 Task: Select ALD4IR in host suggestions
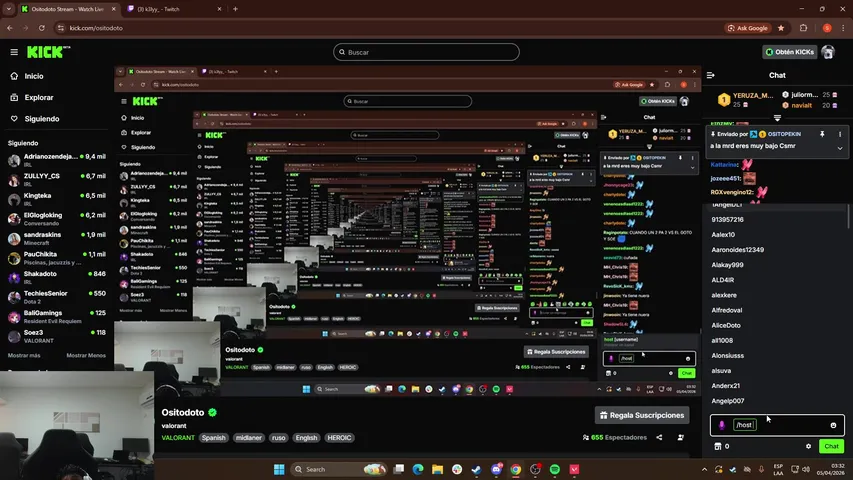(x=722, y=280)
